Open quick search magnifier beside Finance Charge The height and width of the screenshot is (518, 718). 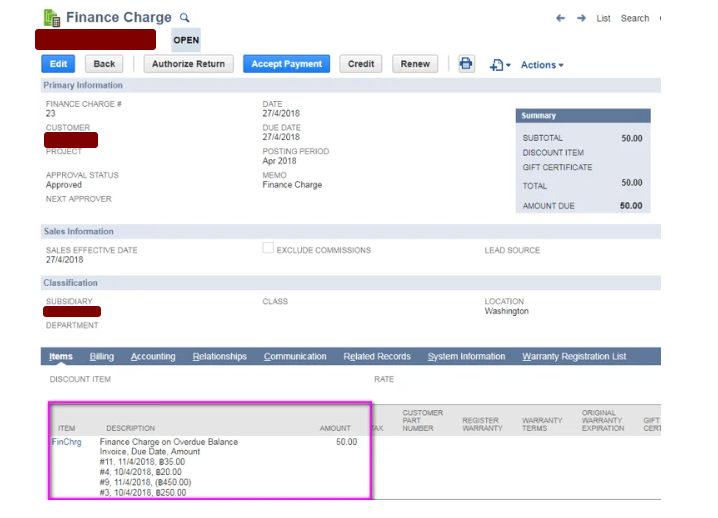pyautogui.click(x=185, y=18)
